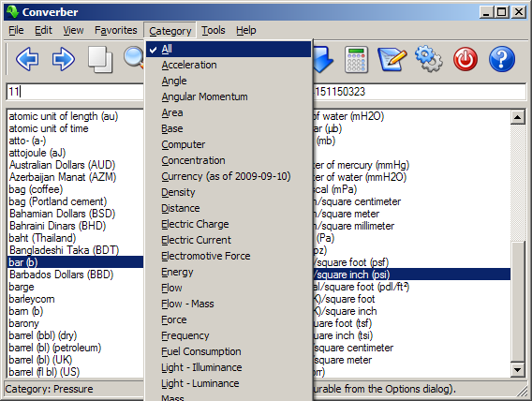This screenshot has width=532, height=401.
Task: Choose Electric Charge category
Action: pos(229,224)
